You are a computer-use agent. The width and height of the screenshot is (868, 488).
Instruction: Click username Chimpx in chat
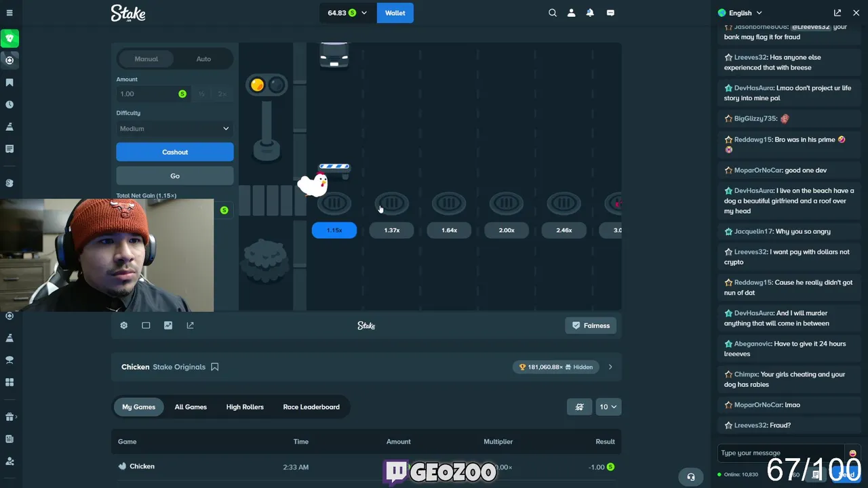coord(745,375)
